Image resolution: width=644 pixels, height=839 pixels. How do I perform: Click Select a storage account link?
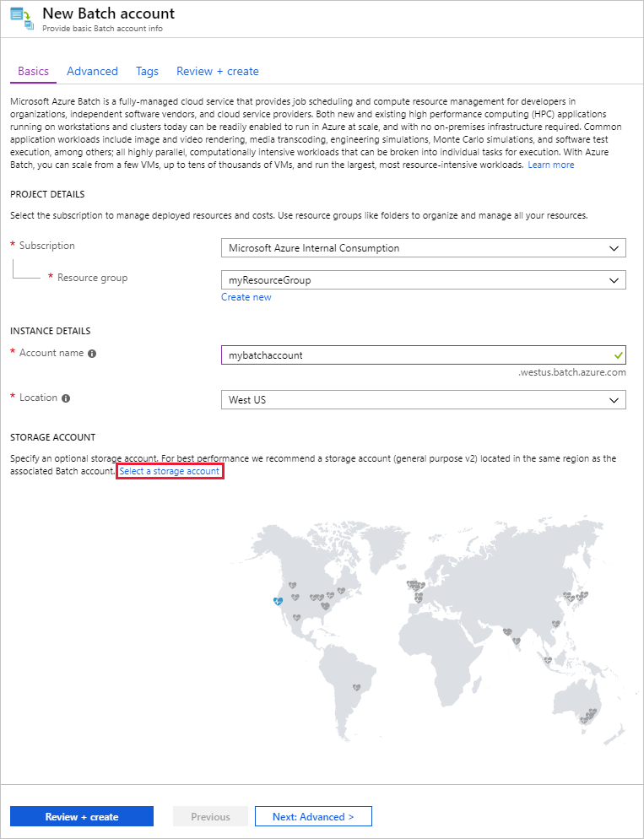coord(170,471)
